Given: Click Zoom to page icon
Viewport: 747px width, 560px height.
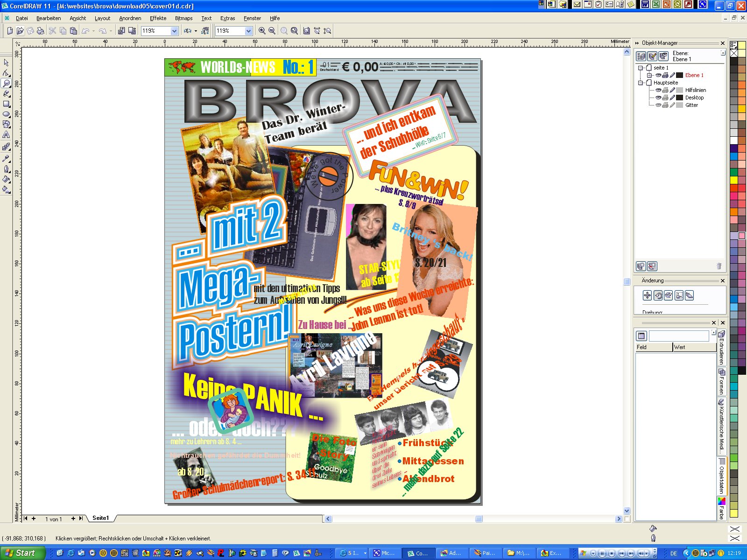Looking at the screenshot, I should pyautogui.click(x=306, y=31).
